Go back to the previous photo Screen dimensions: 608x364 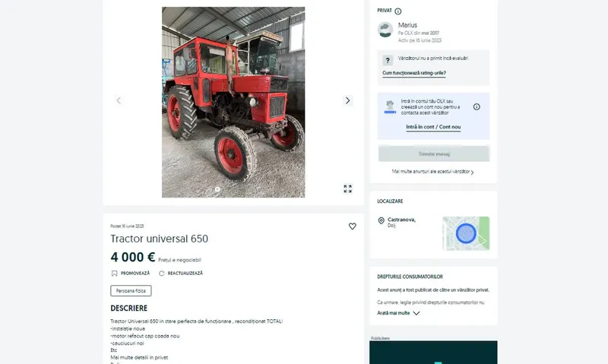click(x=119, y=101)
